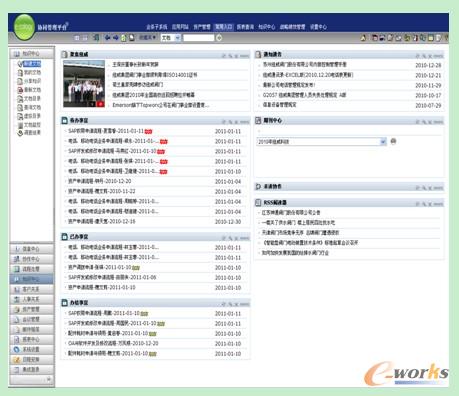Open the first SAP to-do item dated 2011-01-11
The height and width of the screenshot is (396, 459).
point(106,131)
